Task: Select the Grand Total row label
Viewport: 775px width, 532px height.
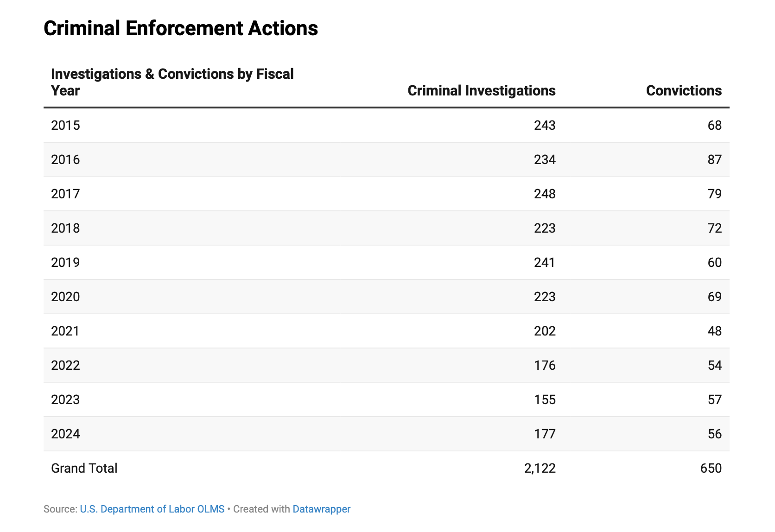Action: [x=84, y=469]
